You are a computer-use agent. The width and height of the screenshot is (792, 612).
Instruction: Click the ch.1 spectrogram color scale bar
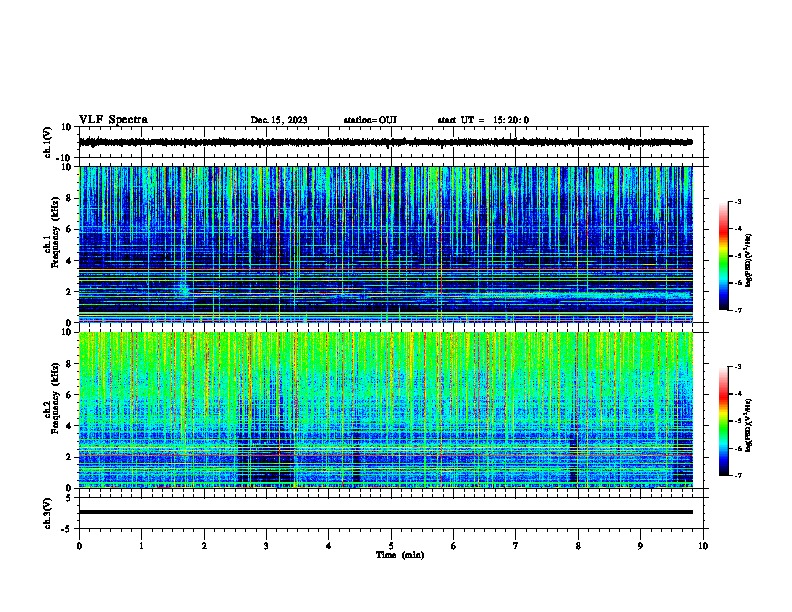pos(724,256)
